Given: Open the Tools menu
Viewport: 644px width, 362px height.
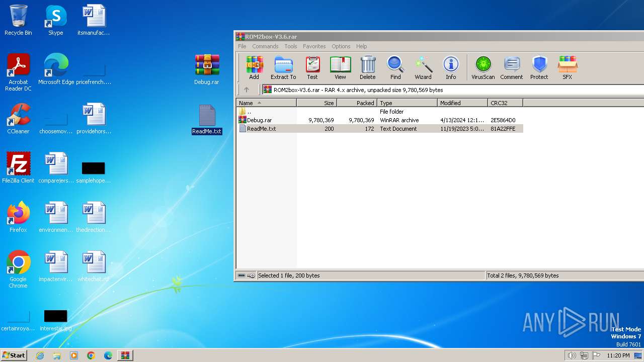Looking at the screenshot, I should [291, 46].
